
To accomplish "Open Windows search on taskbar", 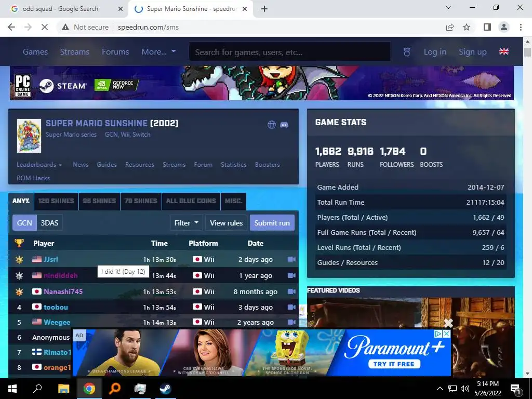I will tap(37, 389).
